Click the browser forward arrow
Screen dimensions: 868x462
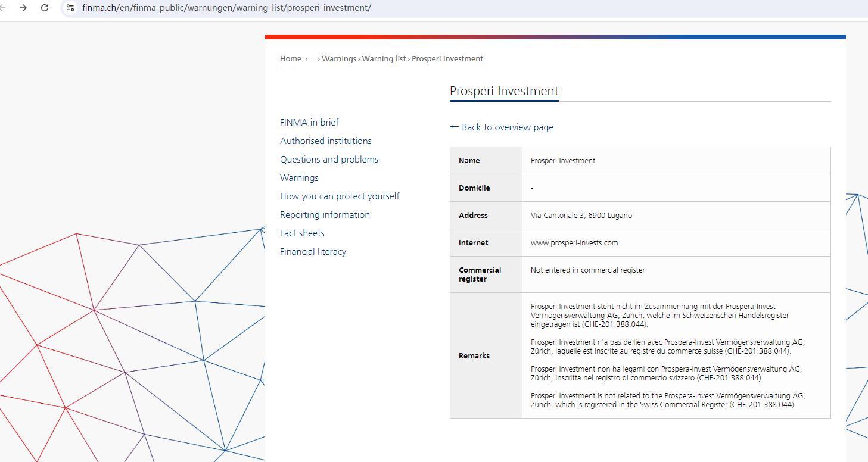[23, 8]
